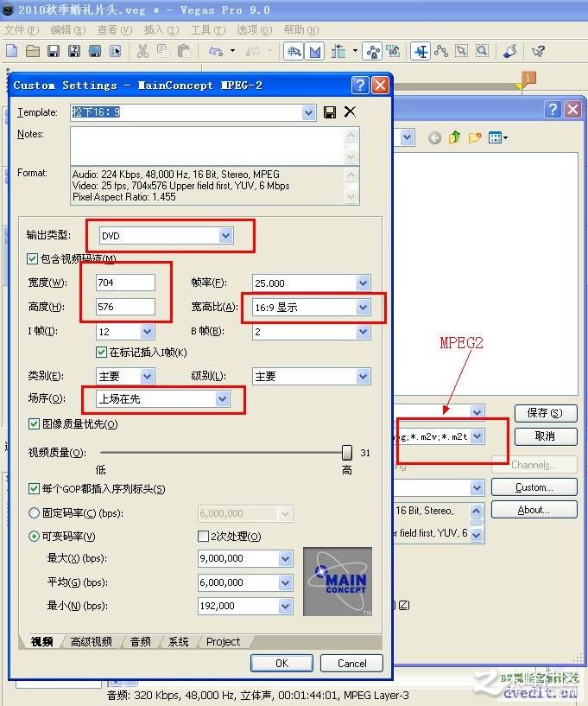This screenshot has width=588, height=706.
Task: Open the 文件 menu
Action: pos(22,30)
